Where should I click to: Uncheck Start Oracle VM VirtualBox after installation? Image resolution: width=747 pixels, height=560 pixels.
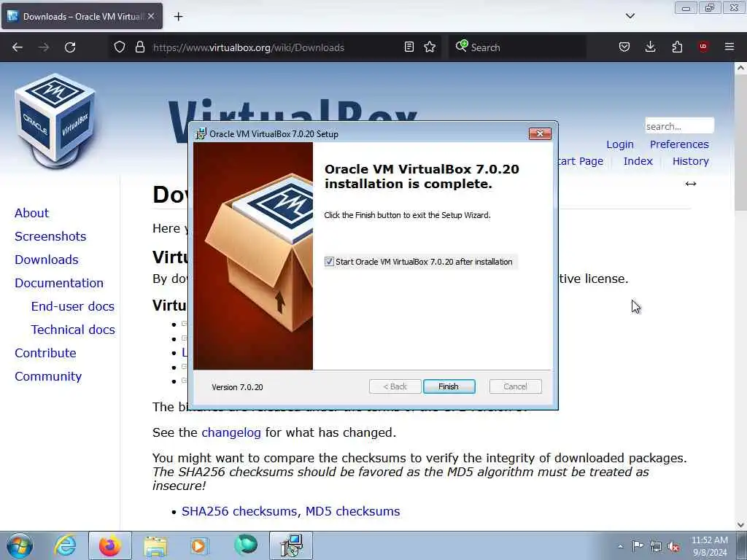coord(329,262)
